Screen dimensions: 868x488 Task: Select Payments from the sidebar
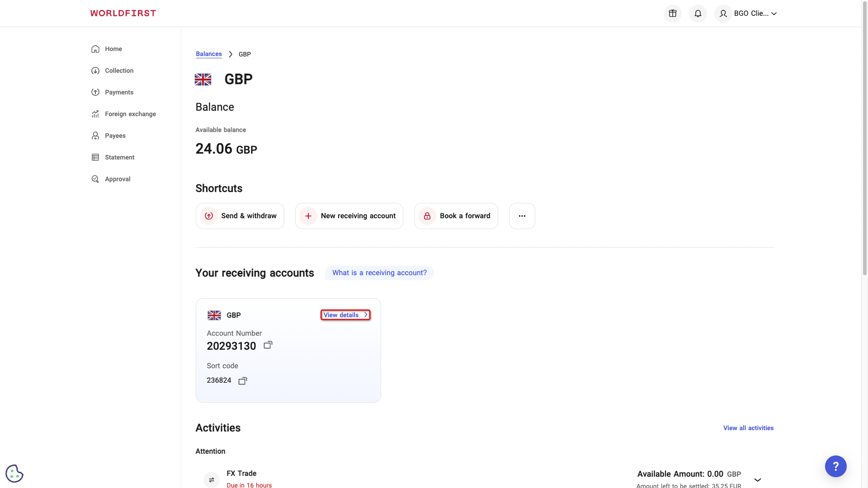click(118, 92)
